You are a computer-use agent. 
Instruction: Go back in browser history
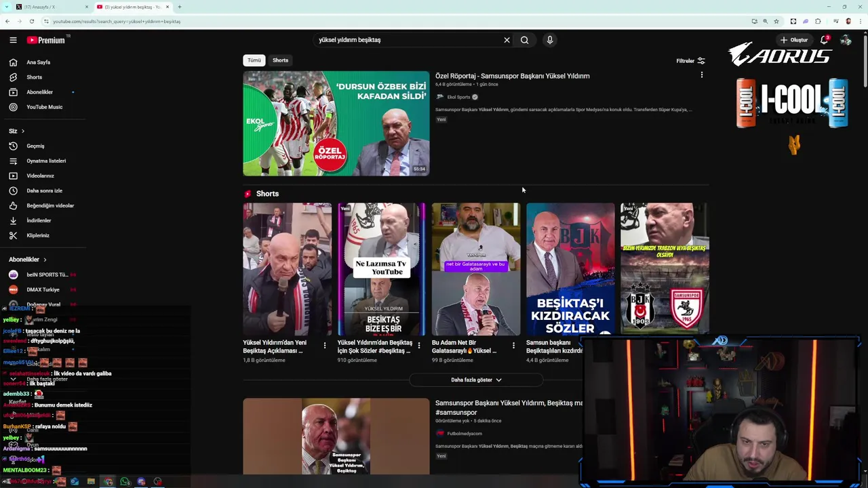click(x=7, y=21)
